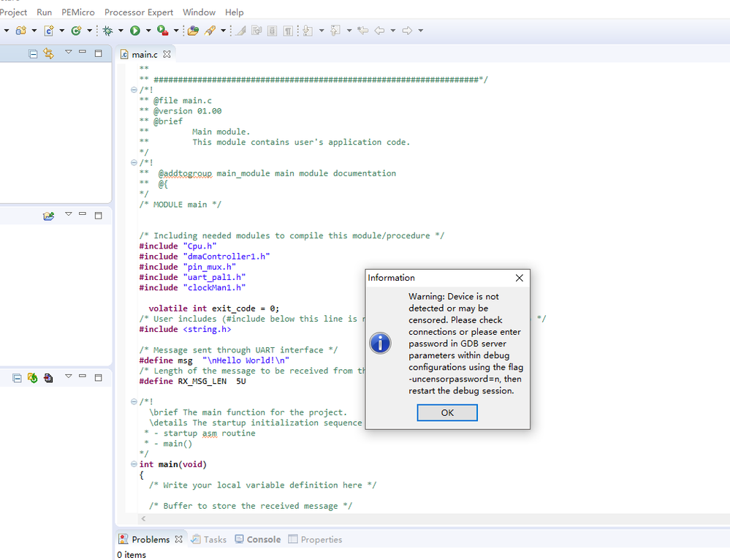
Task: Open dropdown next to the back arrow
Action: tap(393, 31)
